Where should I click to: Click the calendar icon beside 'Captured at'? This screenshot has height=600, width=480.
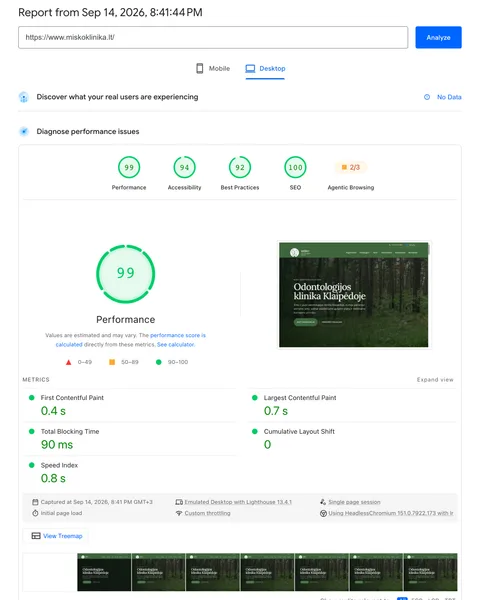pyautogui.click(x=35, y=502)
